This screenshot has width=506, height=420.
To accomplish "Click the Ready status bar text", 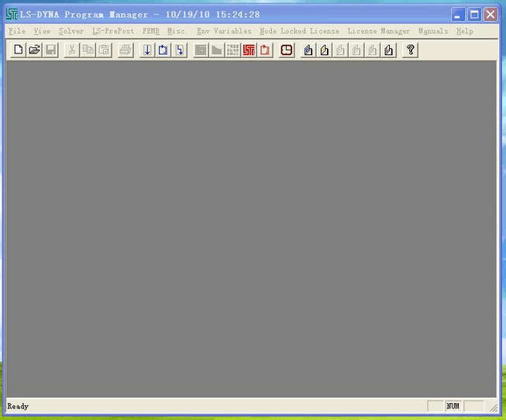I will (18, 406).
